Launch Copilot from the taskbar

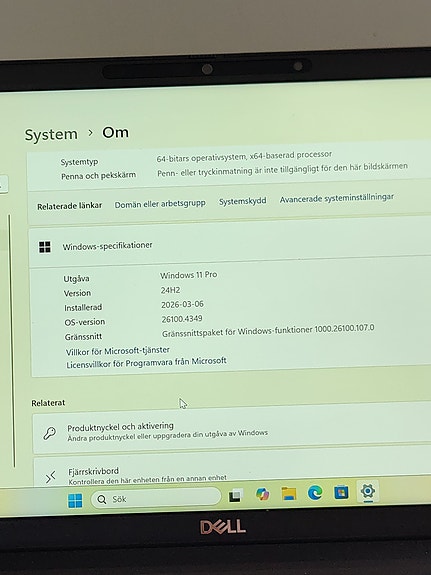pos(262,494)
